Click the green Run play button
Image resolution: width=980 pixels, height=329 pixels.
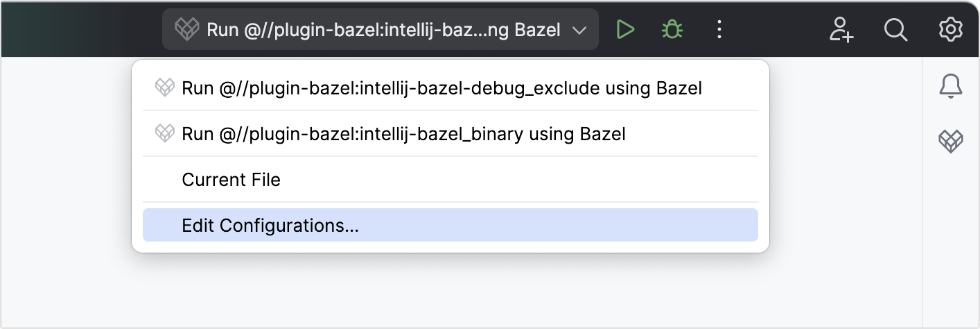pyautogui.click(x=626, y=29)
